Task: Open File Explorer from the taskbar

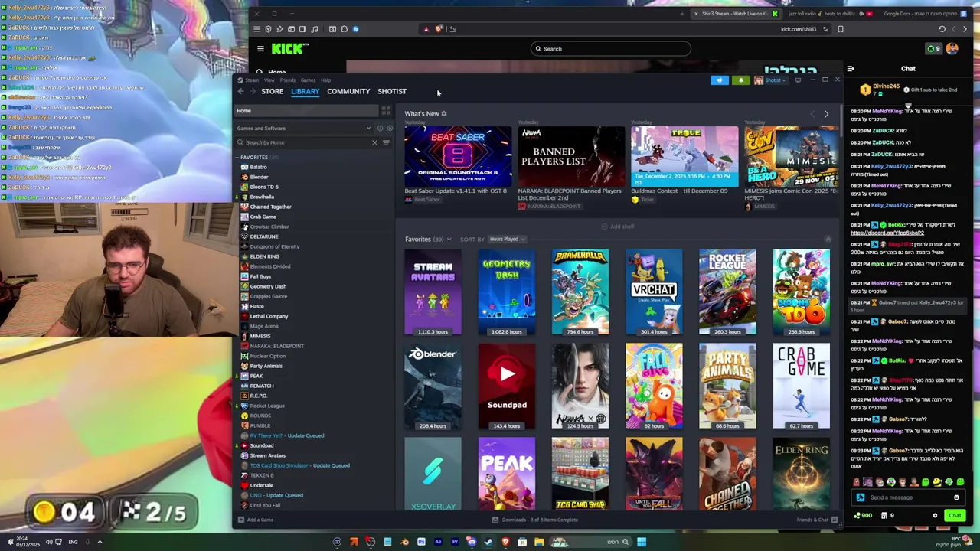Action: coord(539,543)
